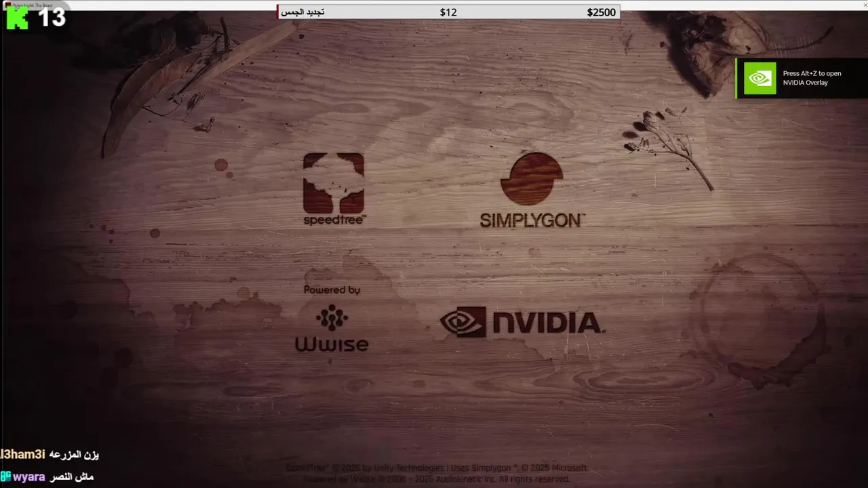Click the $12 current goal amount

point(448,12)
